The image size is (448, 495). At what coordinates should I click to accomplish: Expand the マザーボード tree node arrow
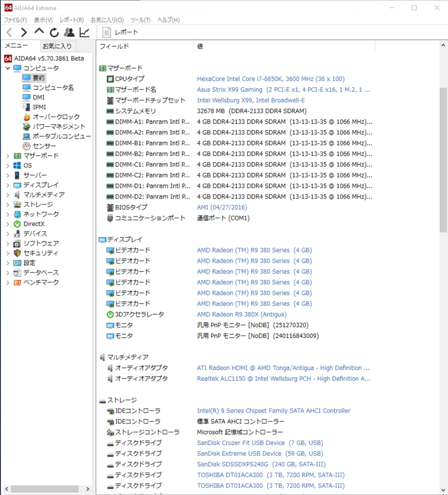coord(8,156)
